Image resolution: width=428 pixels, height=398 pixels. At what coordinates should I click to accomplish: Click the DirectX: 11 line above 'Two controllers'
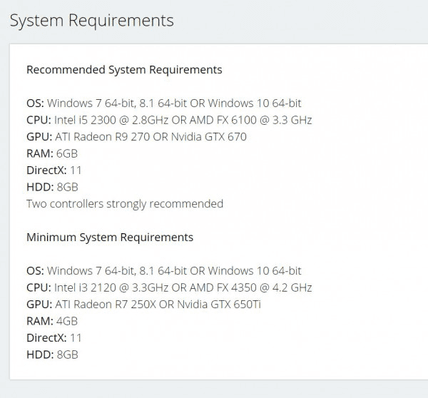(54, 170)
